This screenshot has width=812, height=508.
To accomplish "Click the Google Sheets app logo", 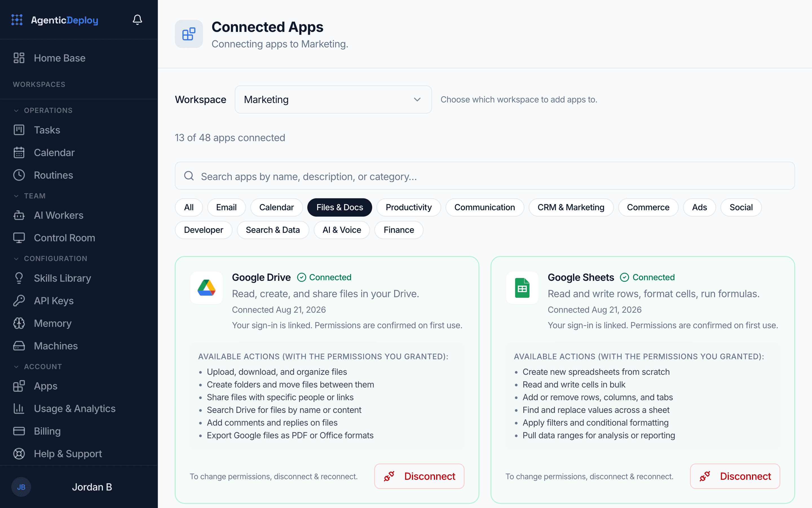I will pos(522,288).
